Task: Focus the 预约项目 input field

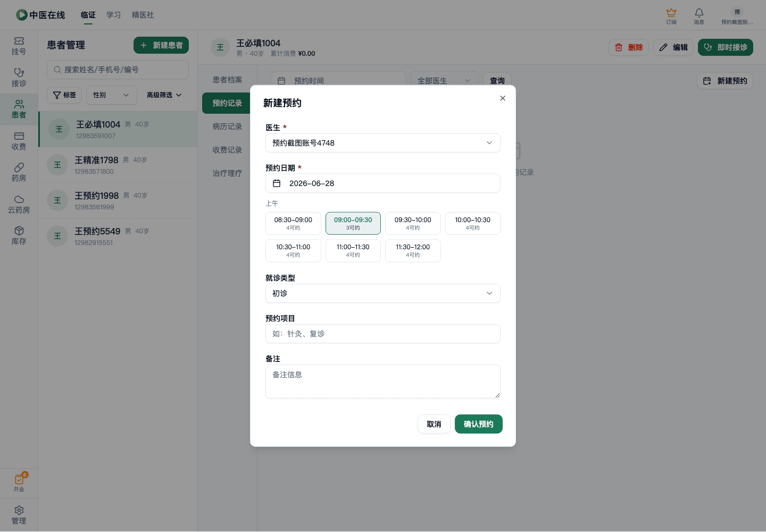Action: (x=383, y=334)
